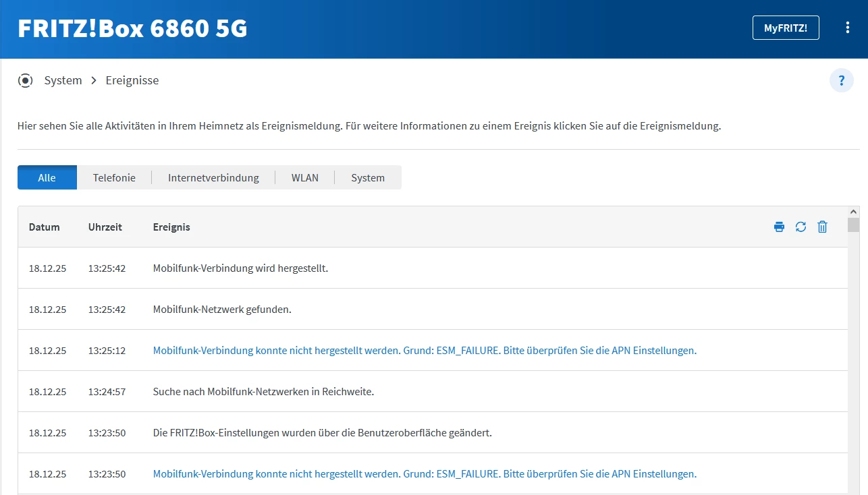Viewport: 868px width, 495px height.
Task: Open the 13:25:12 ESM_FAILURE event link
Action: click(425, 351)
